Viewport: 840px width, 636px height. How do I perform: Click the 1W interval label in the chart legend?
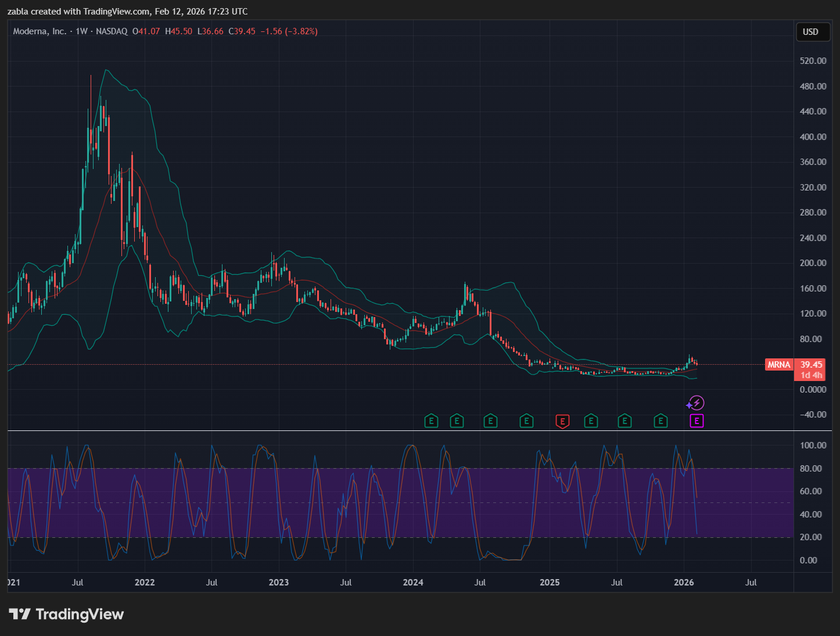(81, 31)
